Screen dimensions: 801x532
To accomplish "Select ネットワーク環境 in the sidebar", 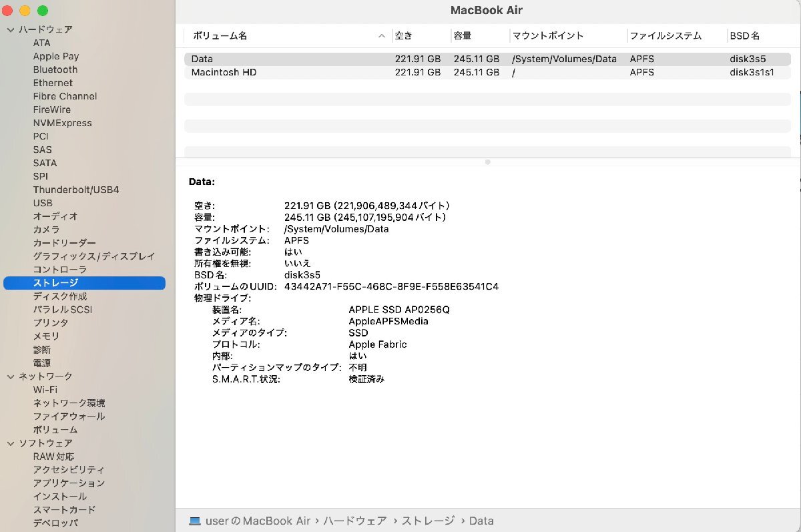I will (69, 403).
